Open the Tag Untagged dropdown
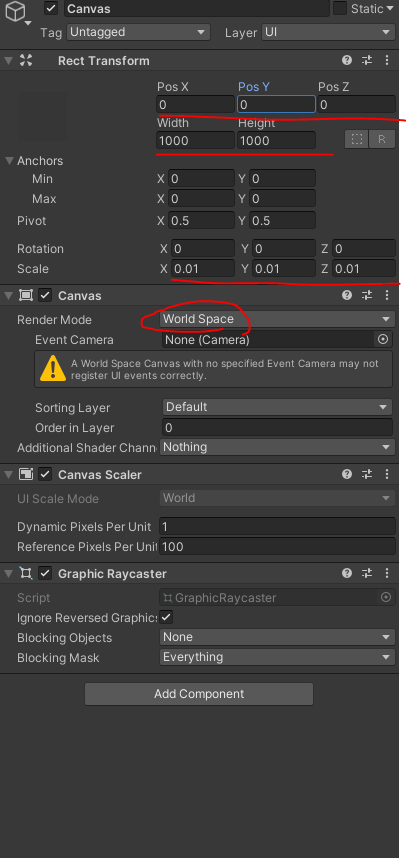Screen dimensions: 406x858 [138, 32]
